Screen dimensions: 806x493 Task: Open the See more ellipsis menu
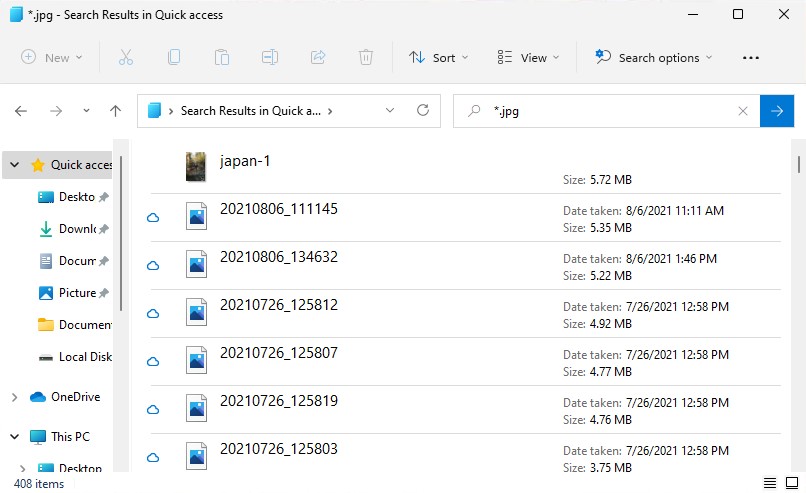(750, 58)
